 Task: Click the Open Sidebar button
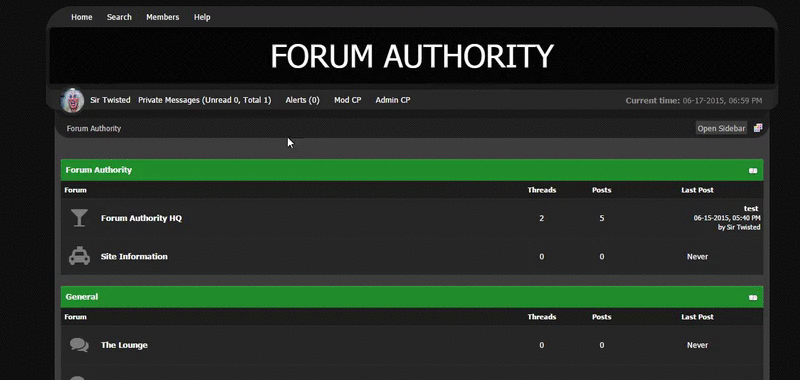[x=721, y=128]
